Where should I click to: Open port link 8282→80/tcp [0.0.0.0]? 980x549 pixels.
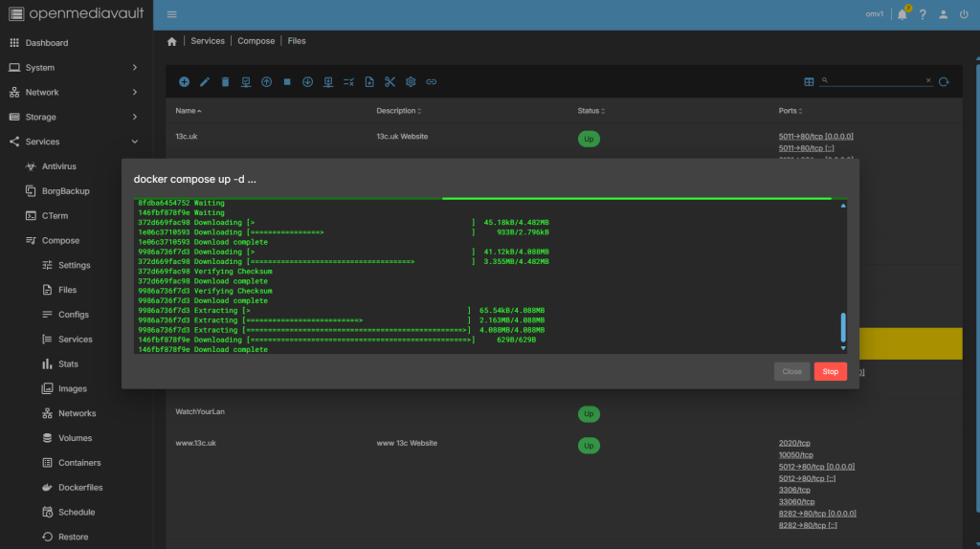pos(817,514)
